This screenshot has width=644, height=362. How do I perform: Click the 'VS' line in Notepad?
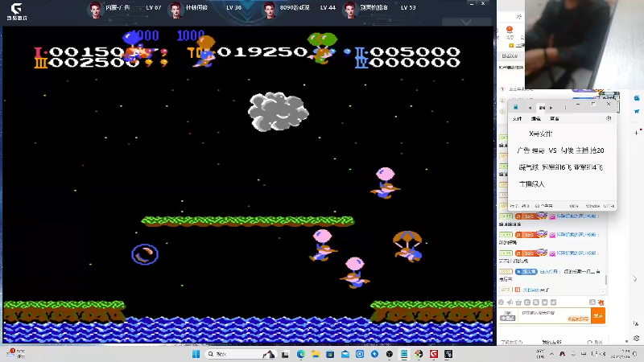[x=560, y=150]
